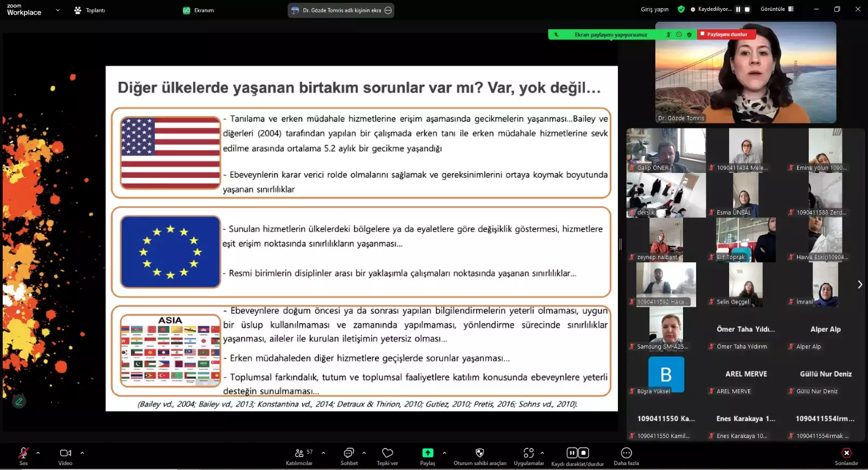The height and width of the screenshot is (470, 868).
Task: Unmute the microphone with the Ses button
Action: [23, 456]
